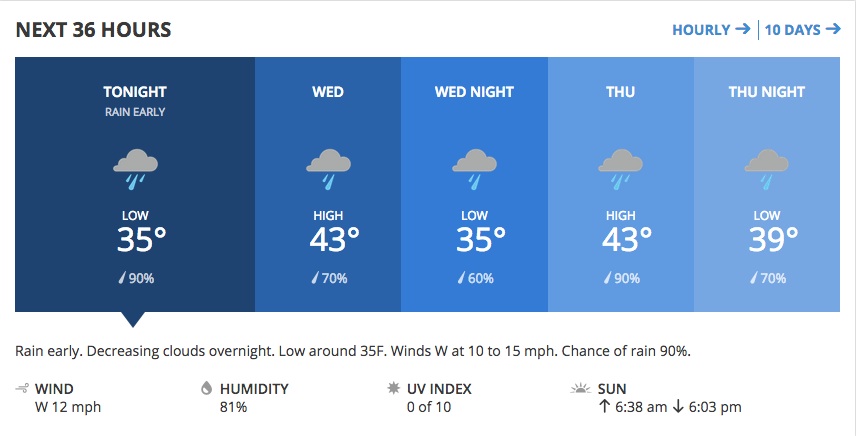Image resolution: width=856 pixels, height=436 pixels.
Task: Show the Thu forecast details
Action: point(621,184)
